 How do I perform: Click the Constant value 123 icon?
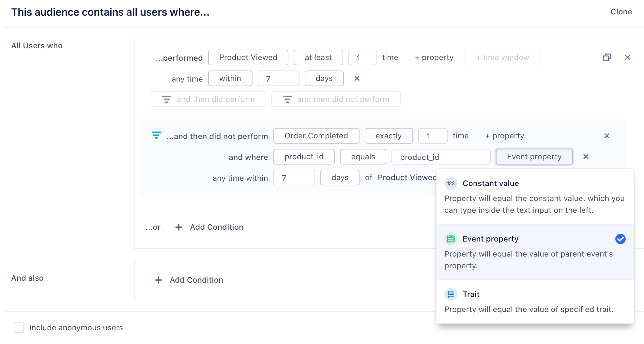451,184
